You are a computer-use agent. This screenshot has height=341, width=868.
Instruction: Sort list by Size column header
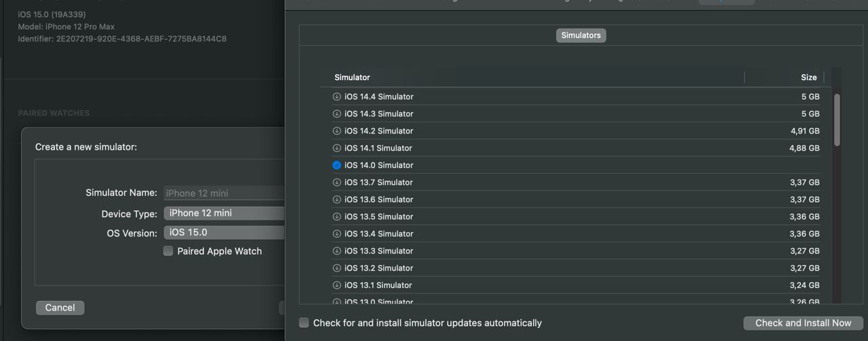pos(808,77)
